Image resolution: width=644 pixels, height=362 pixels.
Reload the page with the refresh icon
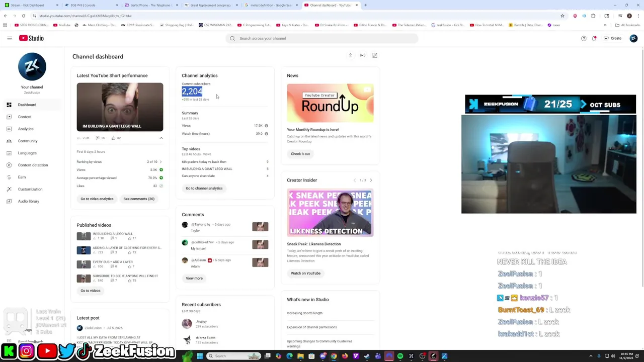[x=23, y=16]
